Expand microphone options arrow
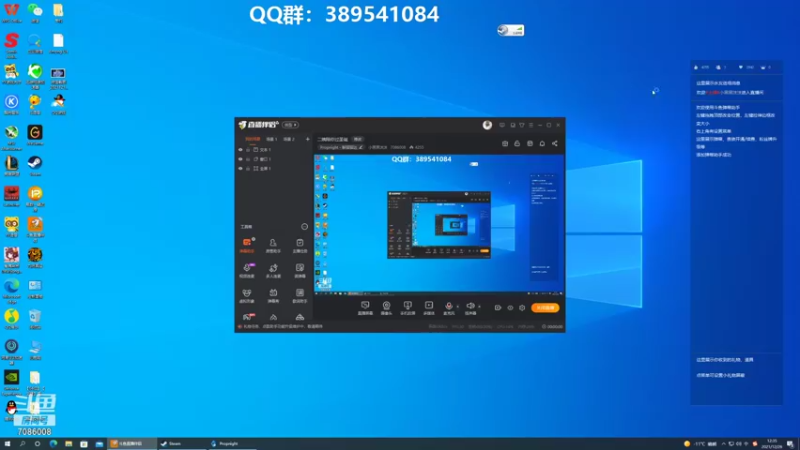Image resolution: width=800 pixels, height=450 pixels. point(457,307)
